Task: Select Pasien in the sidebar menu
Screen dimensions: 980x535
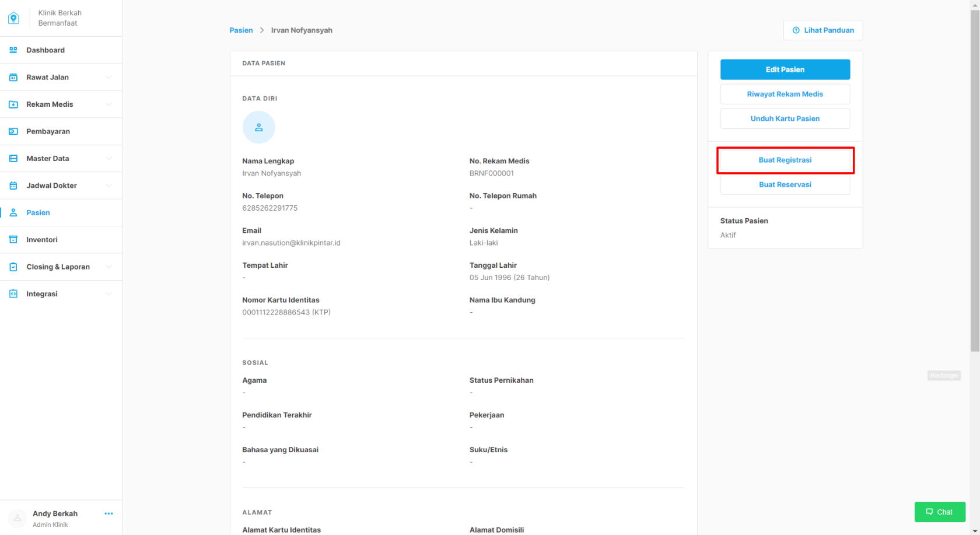Action: [61, 213]
